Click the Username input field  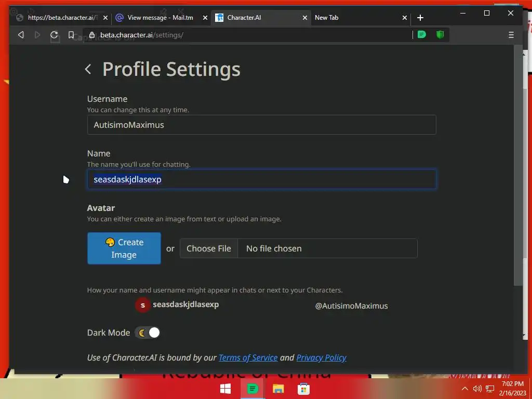tap(262, 125)
